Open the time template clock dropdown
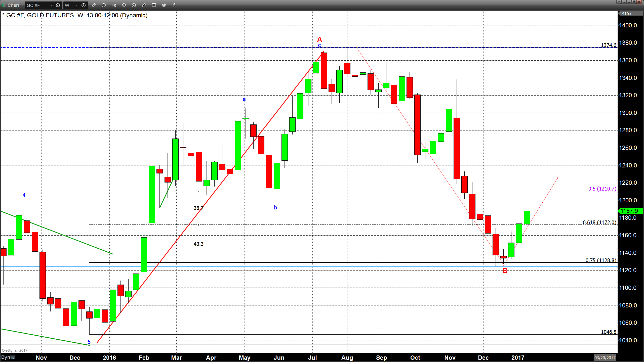Screen dimensions: 644x362 point(84,5)
